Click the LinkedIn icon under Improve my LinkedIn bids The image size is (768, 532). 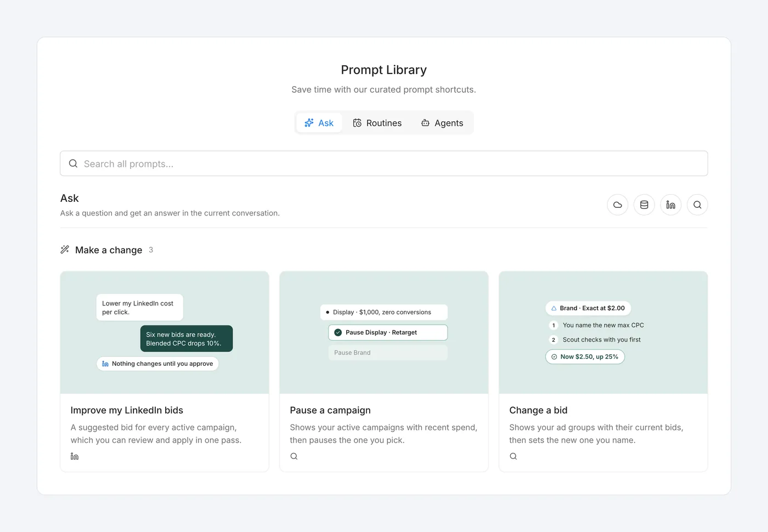(x=75, y=456)
